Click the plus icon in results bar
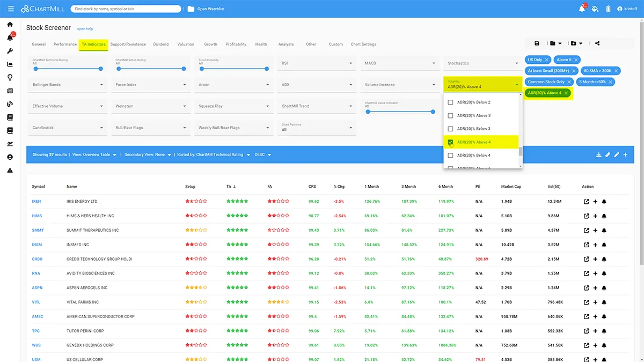This screenshot has width=644, height=362. click(x=625, y=154)
